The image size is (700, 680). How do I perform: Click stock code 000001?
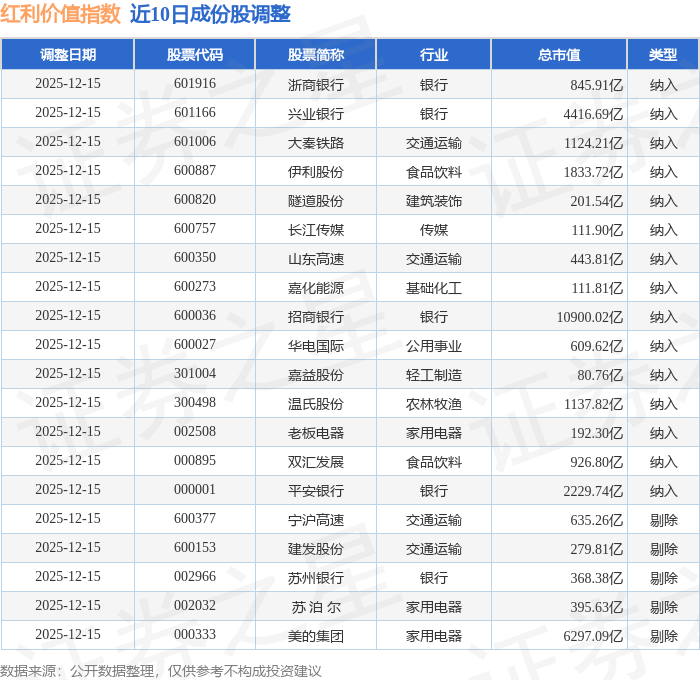(195, 490)
